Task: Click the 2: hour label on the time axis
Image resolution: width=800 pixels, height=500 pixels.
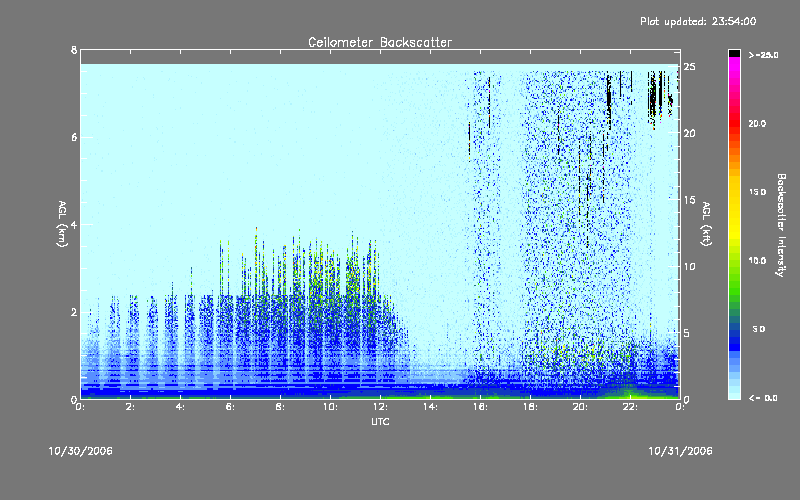Action: [x=131, y=407]
